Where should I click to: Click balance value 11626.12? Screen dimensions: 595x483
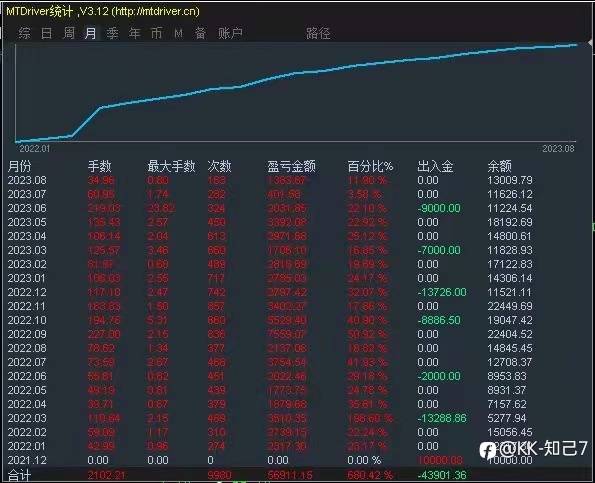coord(510,194)
